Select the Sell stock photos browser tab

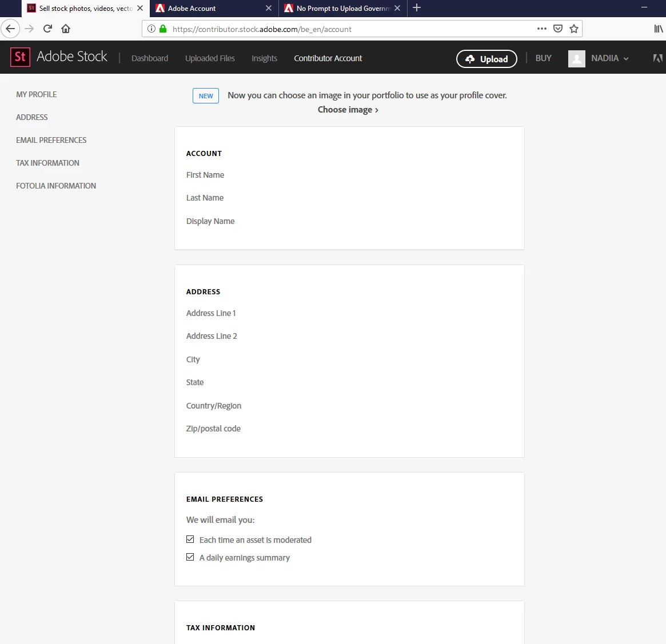pyautogui.click(x=85, y=9)
